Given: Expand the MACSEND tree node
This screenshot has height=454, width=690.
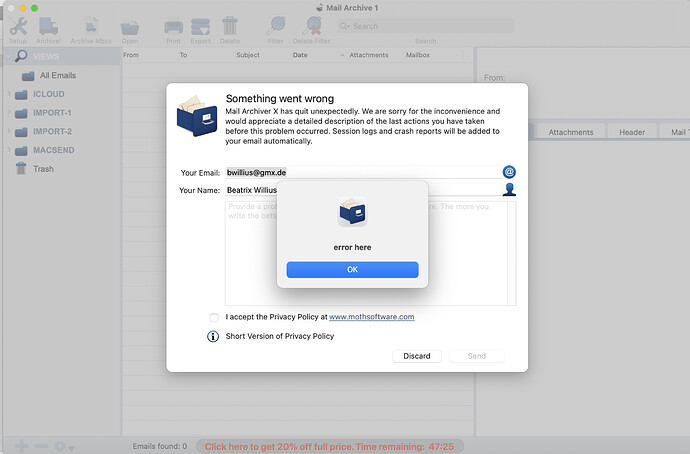Looking at the screenshot, I should point(9,150).
